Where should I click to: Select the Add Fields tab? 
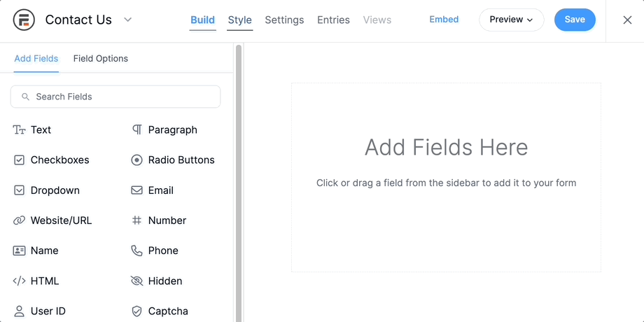(36, 58)
